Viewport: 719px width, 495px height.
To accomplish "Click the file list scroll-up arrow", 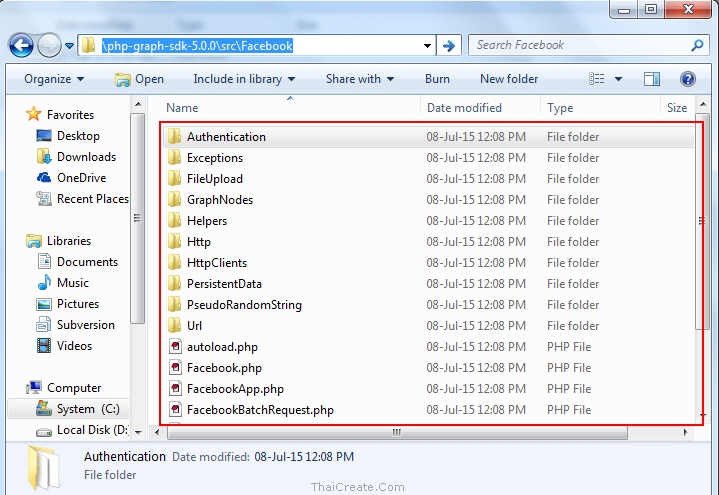I will 703,105.
